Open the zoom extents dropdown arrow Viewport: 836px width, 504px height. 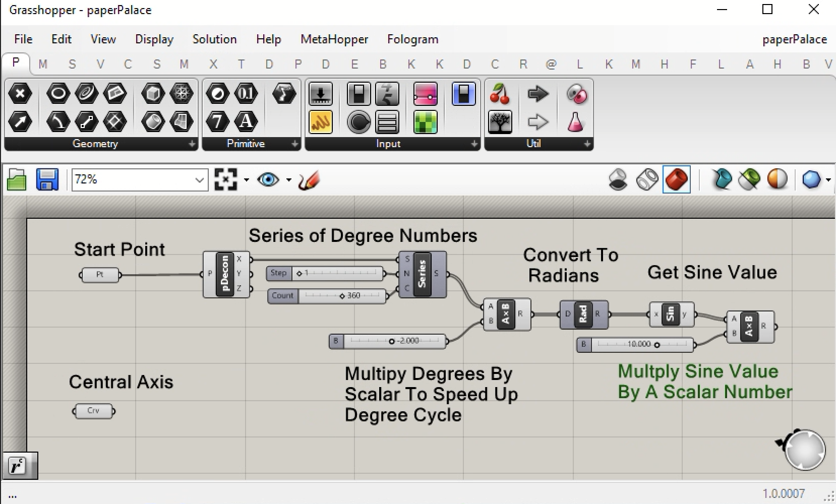(x=246, y=179)
